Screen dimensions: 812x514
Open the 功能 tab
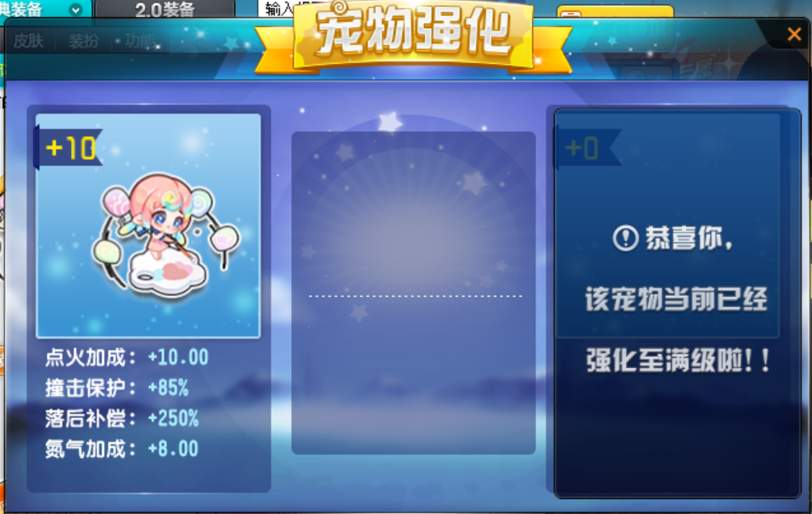(x=140, y=41)
